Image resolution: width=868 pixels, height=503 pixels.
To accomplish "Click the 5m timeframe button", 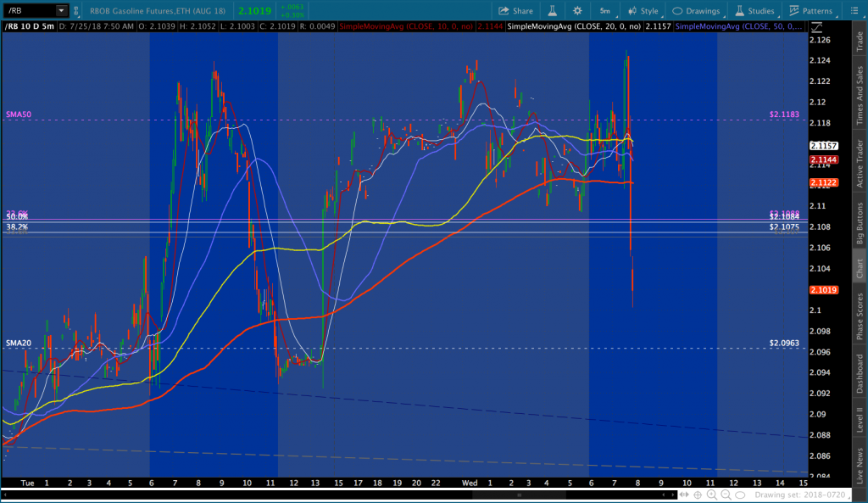I will [x=604, y=11].
